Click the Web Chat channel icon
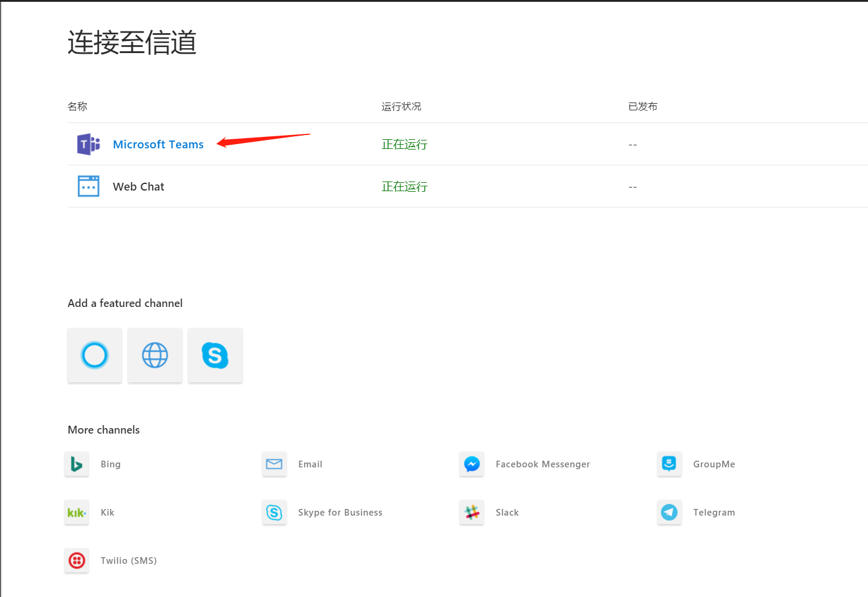This screenshot has height=597, width=868. [88, 186]
